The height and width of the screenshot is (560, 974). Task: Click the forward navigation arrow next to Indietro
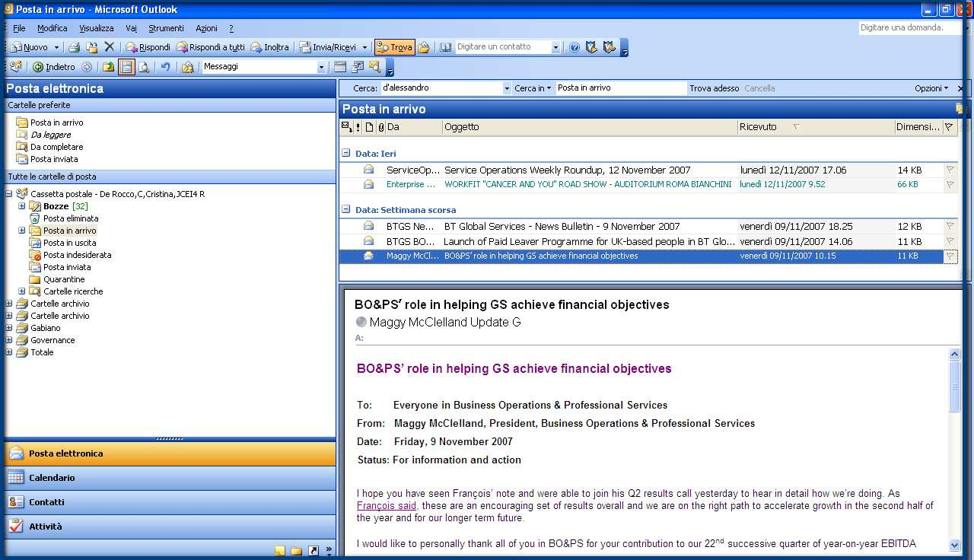[87, 67]
